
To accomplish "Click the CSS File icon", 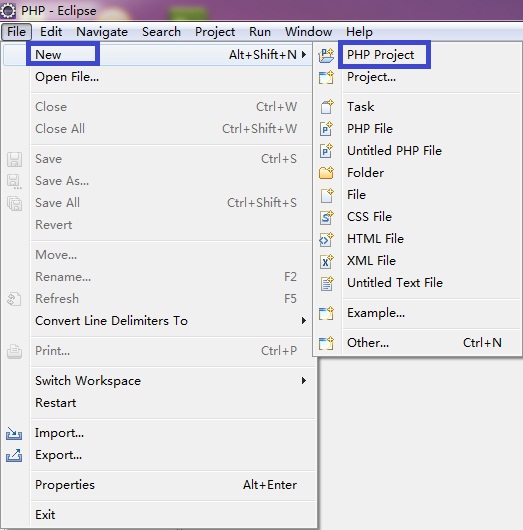I will click(327, 217).
